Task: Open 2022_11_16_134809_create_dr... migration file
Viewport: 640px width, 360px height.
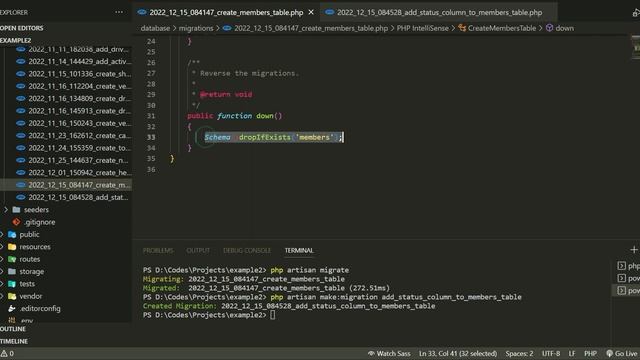Action: pos(80,98)
